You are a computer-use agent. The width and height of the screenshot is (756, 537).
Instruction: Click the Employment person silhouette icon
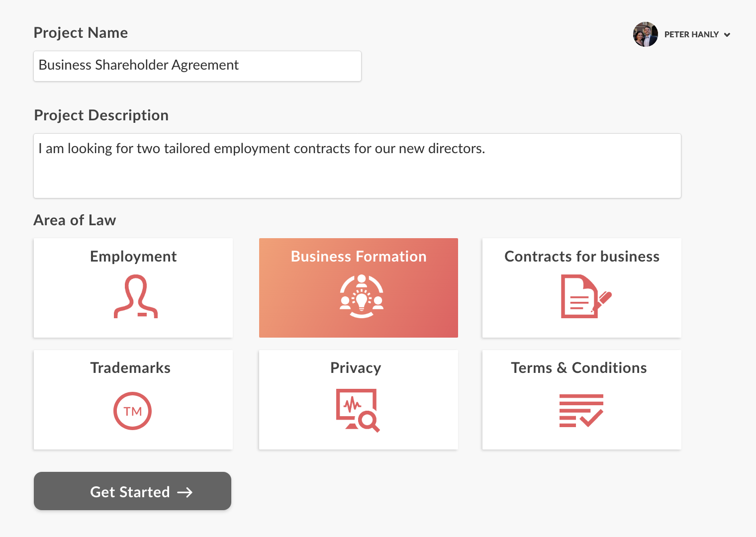135,296
